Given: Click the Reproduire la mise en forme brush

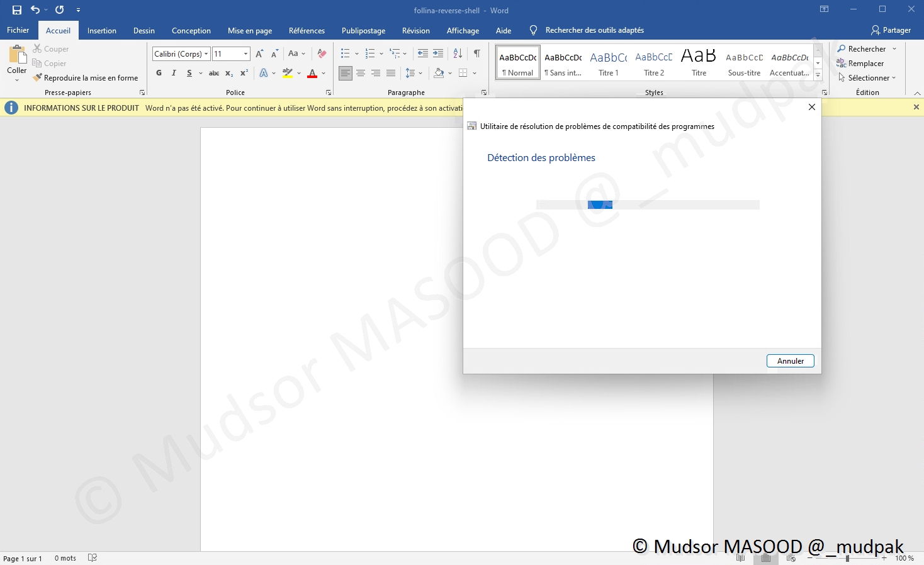Looking at the screenshot, I should point(86,78).
